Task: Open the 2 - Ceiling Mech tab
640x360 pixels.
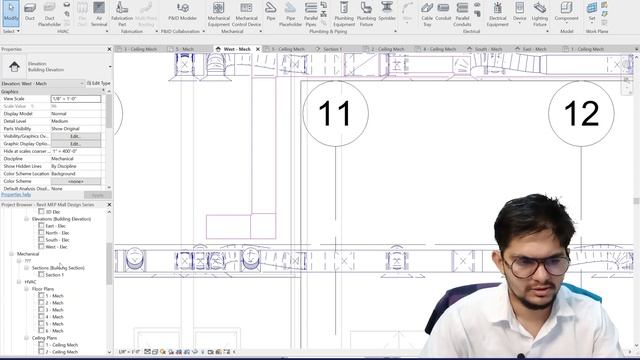Action: [x=384, y=49]
